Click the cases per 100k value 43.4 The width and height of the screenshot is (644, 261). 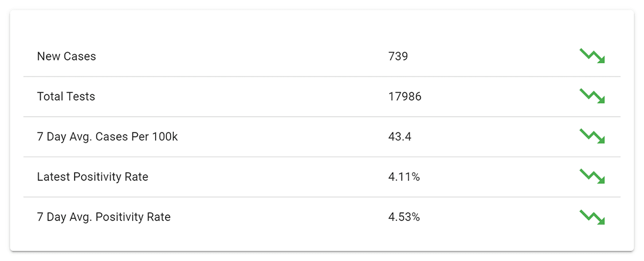pos(400,137)
